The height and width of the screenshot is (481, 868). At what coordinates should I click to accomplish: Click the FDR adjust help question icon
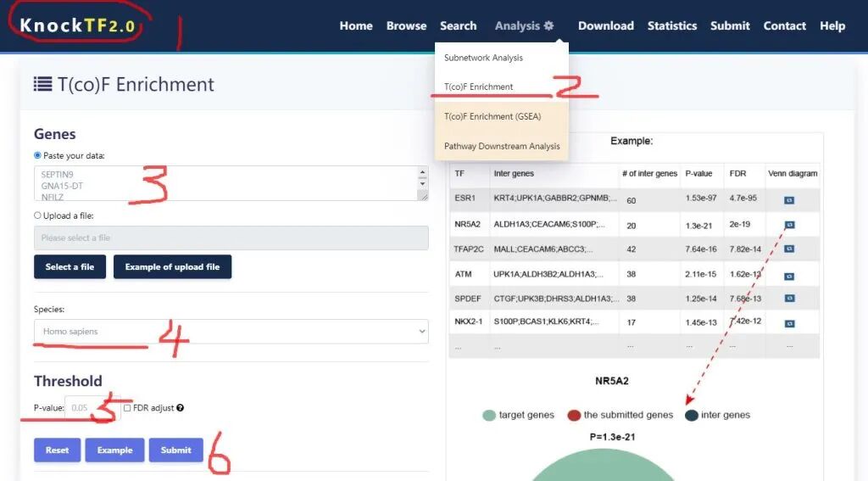tap(180, 408)
